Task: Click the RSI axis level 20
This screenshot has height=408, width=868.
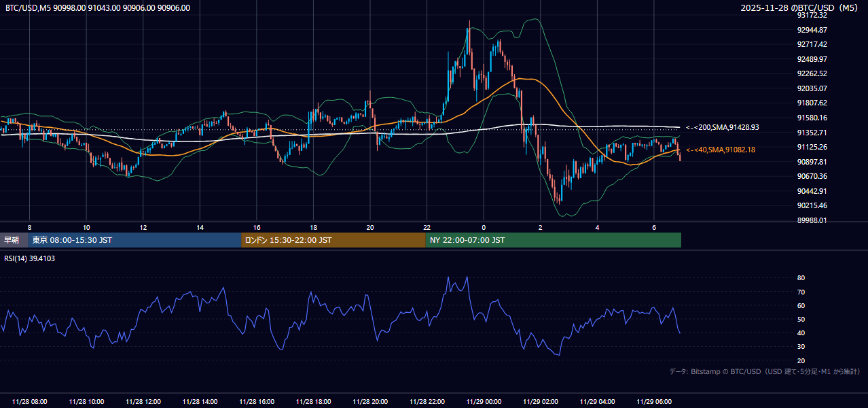Action: (801, 360)
